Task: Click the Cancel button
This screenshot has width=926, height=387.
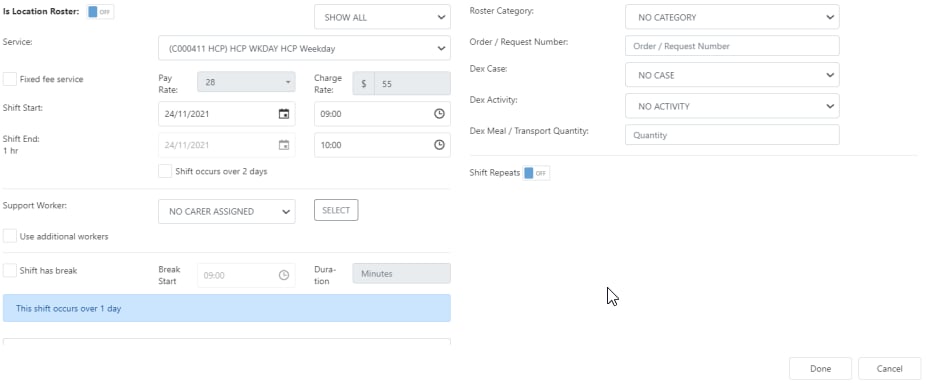Action: pyautogui.click(x=889, y=369)
